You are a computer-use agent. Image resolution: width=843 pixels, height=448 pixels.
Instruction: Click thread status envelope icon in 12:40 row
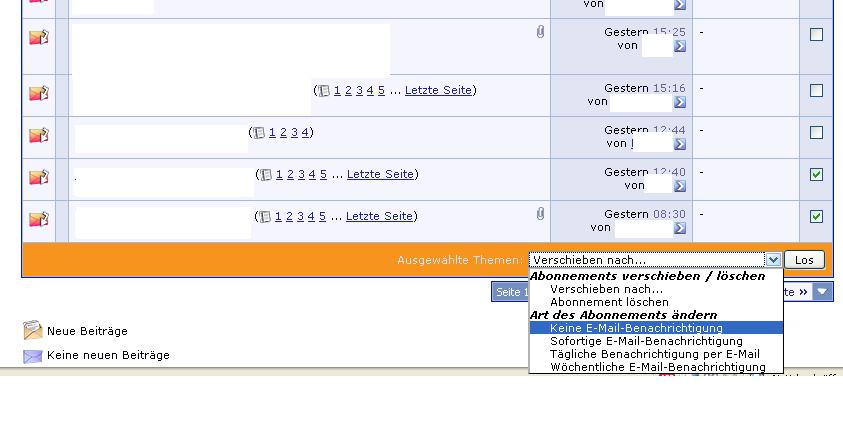point(38,177)
